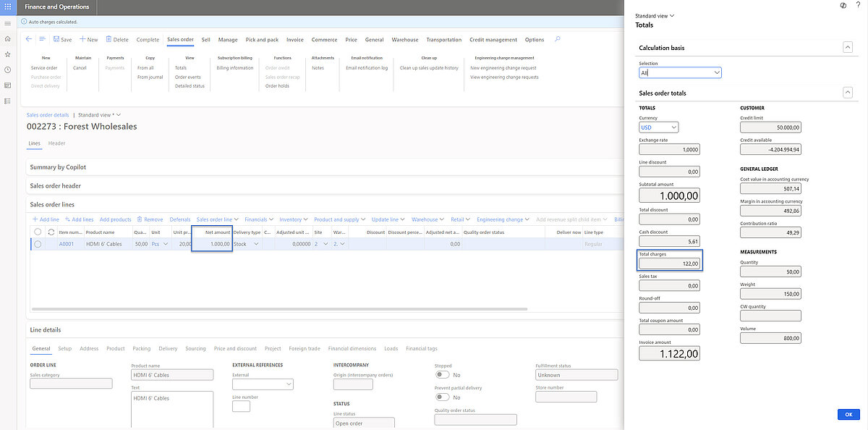Open the Currency USD dropdown

(658, 127)
